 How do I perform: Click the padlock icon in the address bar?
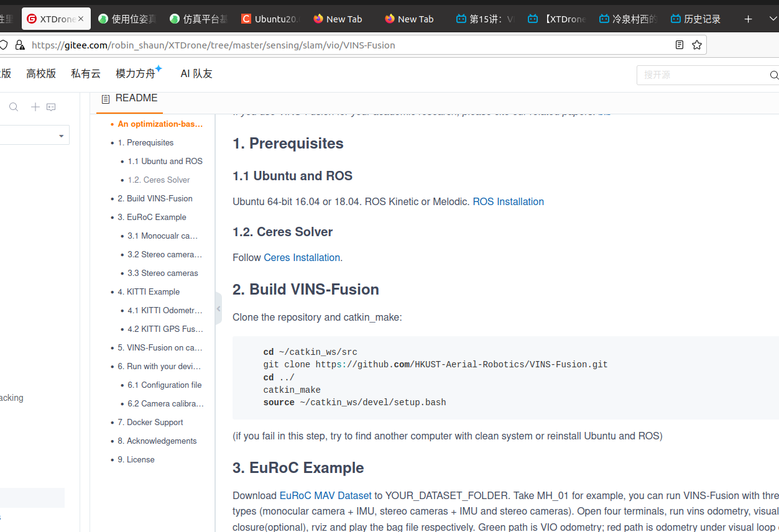[x=20, y=45]
